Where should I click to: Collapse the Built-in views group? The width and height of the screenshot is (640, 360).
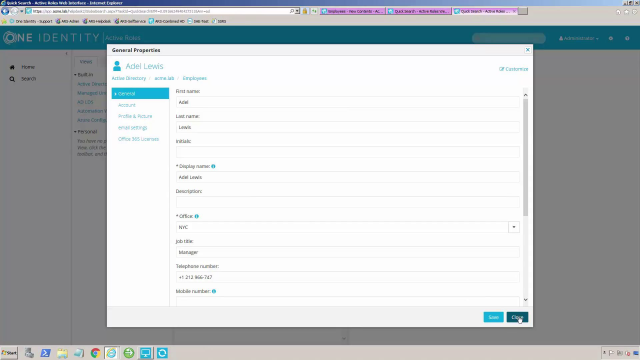pyautogui.click(x=76, y=75)
